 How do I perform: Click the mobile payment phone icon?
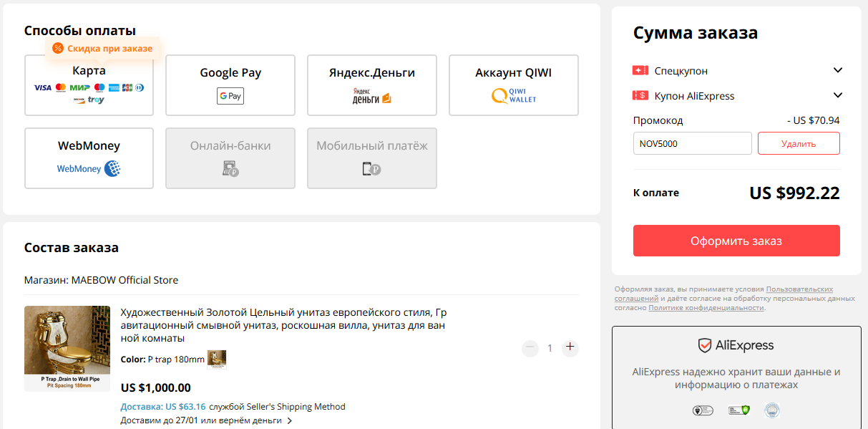(371, 169)
